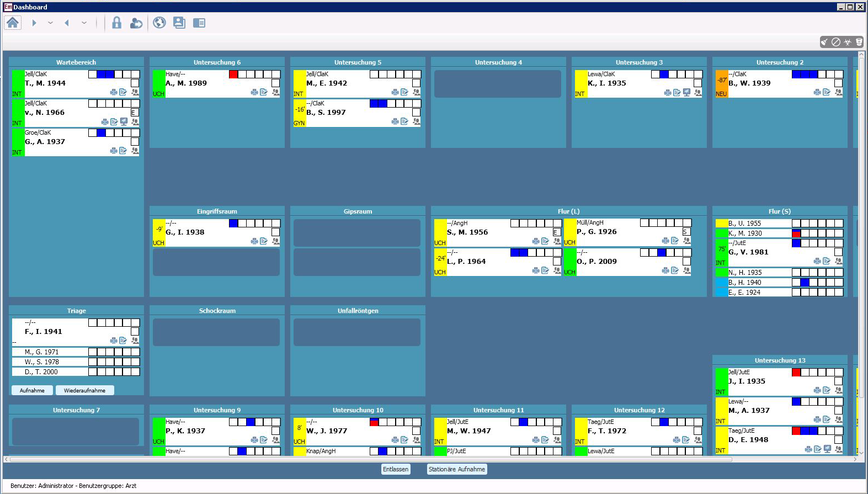Open edit note icon for A., M. 1989
868x494 pixels.
tap(264, 92)
